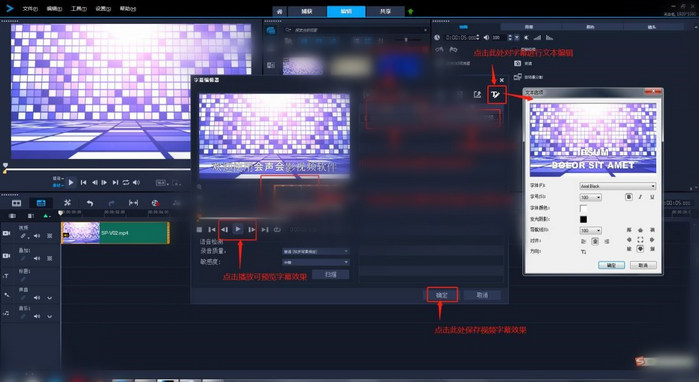Switch to storyboard view icon

tap(16, 203)
